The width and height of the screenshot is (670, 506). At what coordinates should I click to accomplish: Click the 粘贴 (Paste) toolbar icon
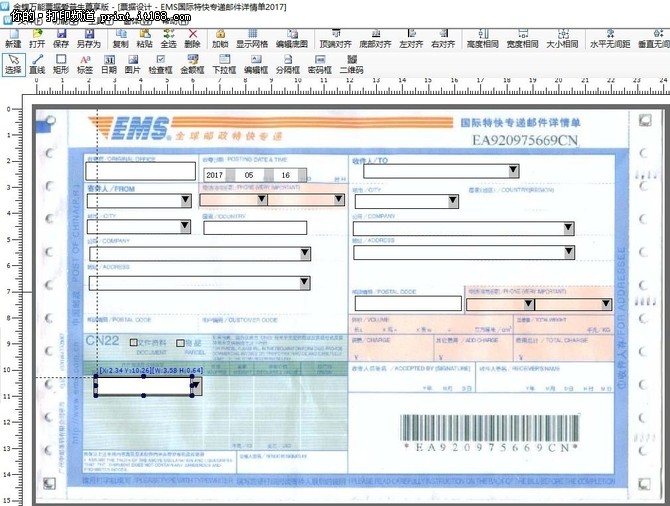(144, 38)
